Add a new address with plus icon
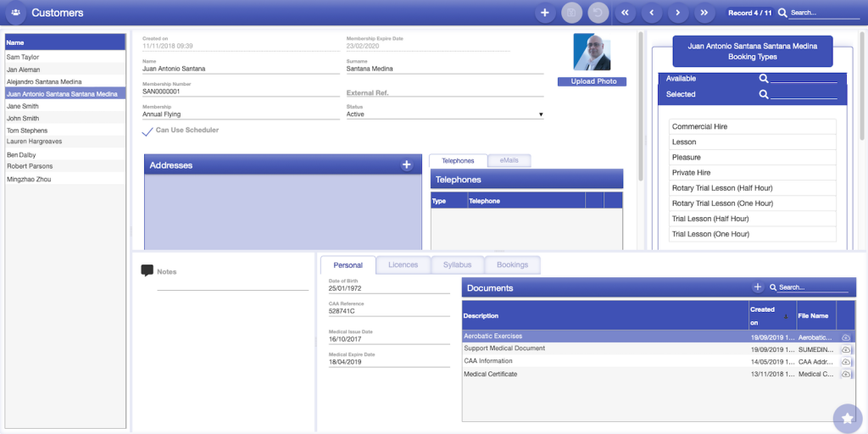Image resolution: width=868 pixels, height=434 pixels. 407,164
